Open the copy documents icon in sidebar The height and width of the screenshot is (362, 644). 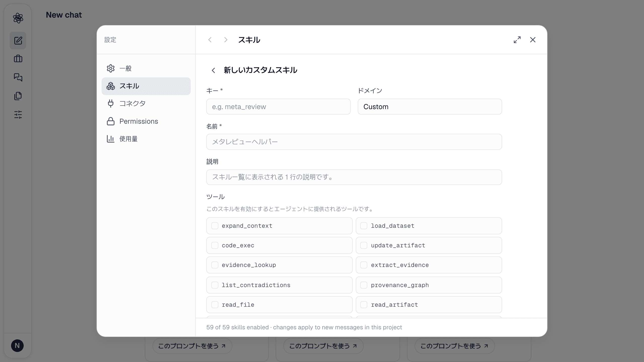(x=18, y=96)
